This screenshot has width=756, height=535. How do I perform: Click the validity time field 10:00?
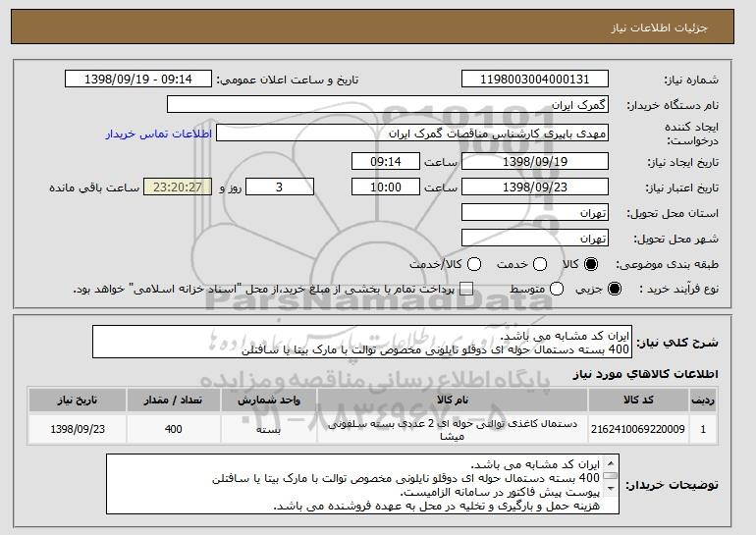[386, 187]
